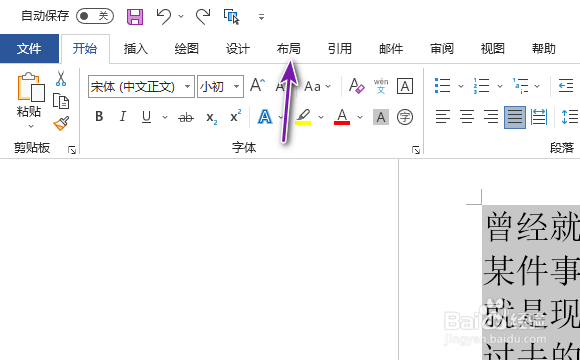Open the highlight color dropdown arrow
The width and height of the screenshot is (580, 360).
pos(321,117)
